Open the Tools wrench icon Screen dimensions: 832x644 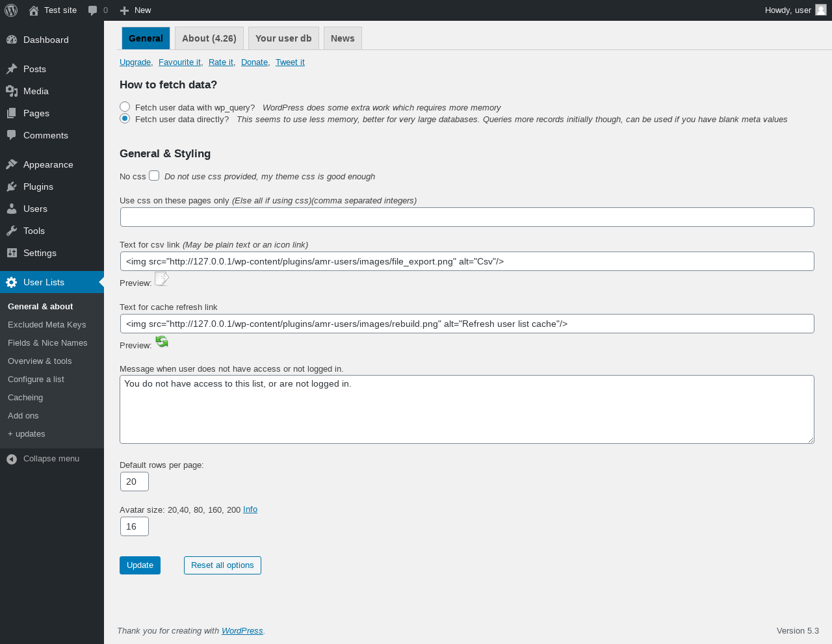click(x=12, y=231)
